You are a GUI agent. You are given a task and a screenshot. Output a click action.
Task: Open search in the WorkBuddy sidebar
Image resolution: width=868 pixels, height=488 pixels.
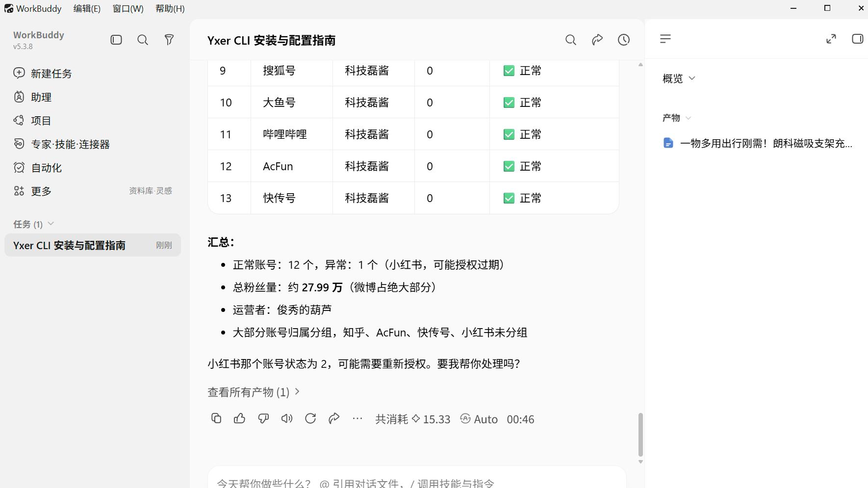click(143, 40)
